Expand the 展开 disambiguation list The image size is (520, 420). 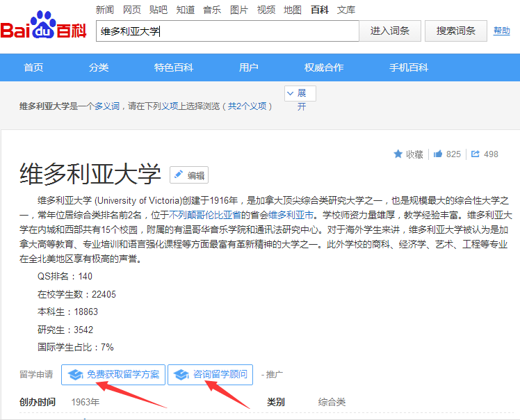point(300,94)
